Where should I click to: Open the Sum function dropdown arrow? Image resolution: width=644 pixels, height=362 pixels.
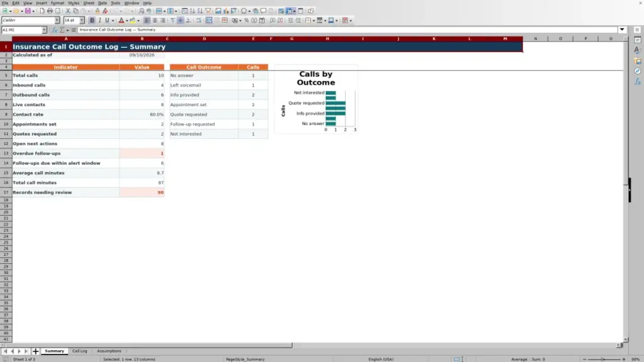[67, 30]
